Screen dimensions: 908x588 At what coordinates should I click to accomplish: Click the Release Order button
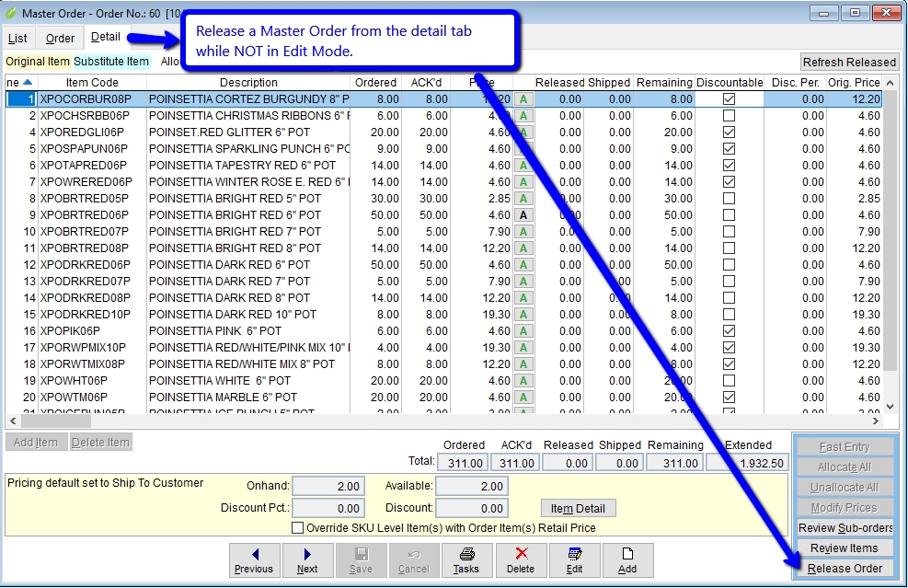point(845,569)
